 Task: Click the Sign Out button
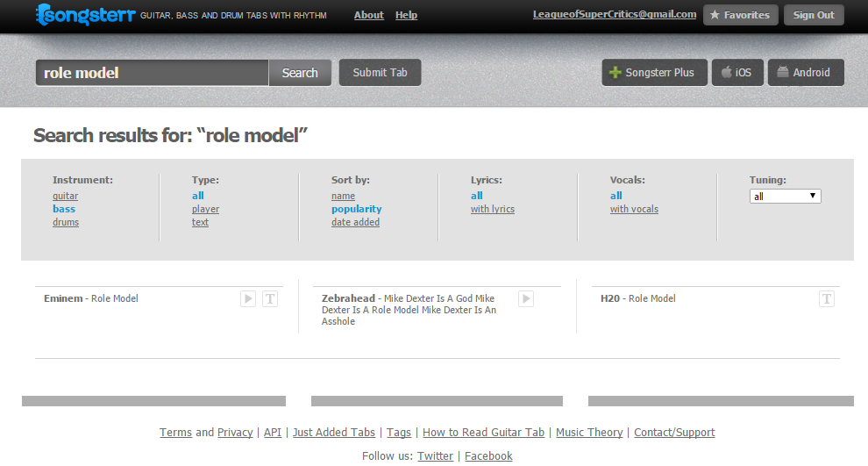(x=814, y=15)
